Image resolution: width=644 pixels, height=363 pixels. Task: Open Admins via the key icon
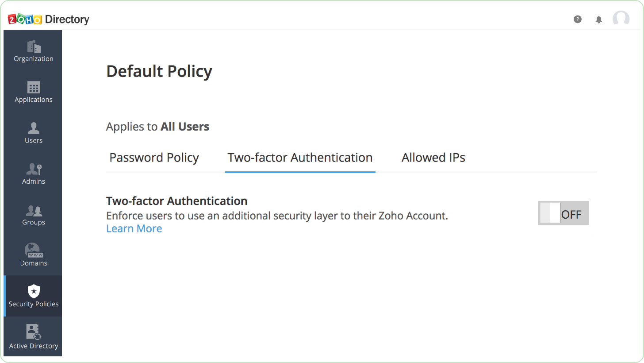[34, 169]
